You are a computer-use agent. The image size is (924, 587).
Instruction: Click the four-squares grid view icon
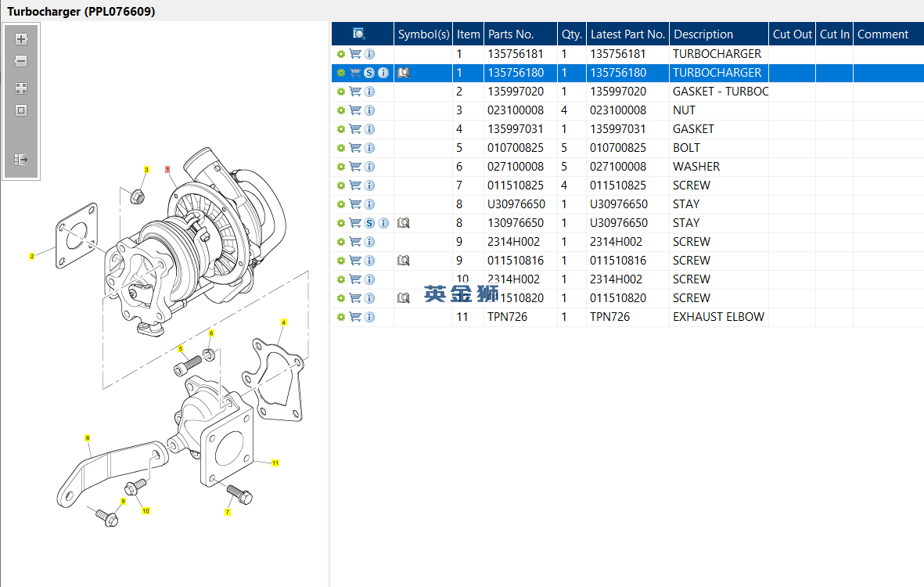click(21, 88)
